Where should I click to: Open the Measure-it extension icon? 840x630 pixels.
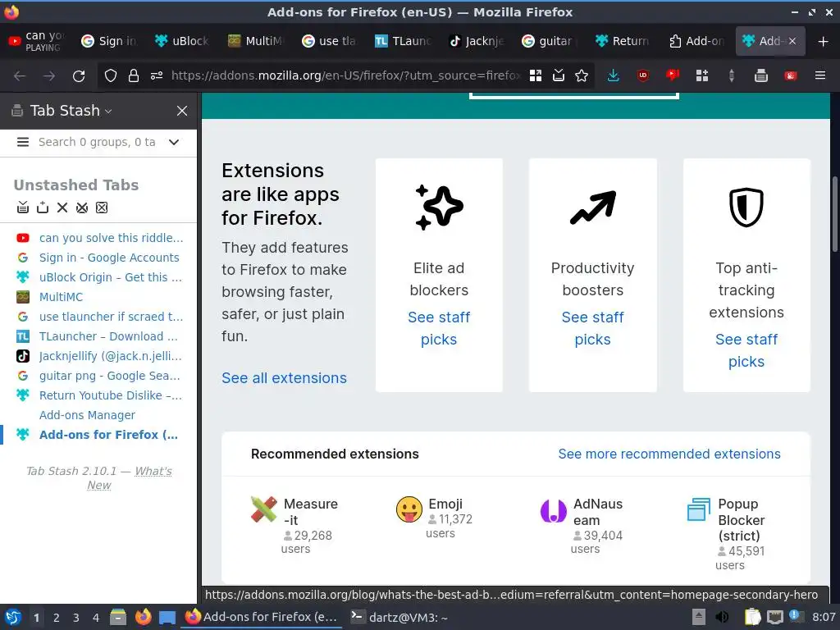264,509
